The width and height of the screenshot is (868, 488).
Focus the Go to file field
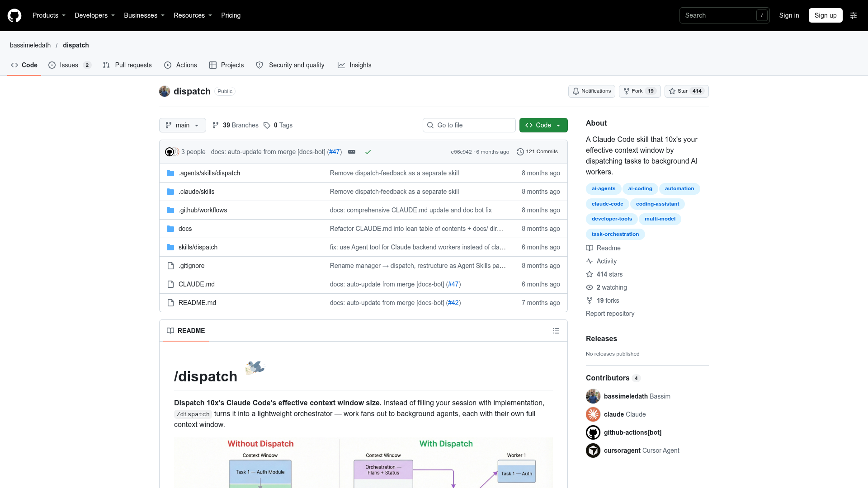469,125
